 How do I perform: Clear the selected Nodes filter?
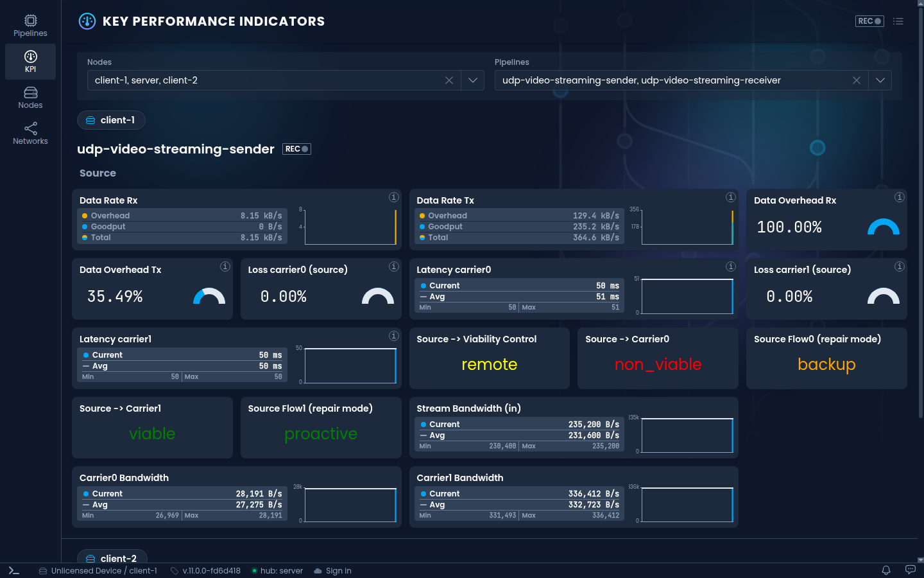[449, 80]
